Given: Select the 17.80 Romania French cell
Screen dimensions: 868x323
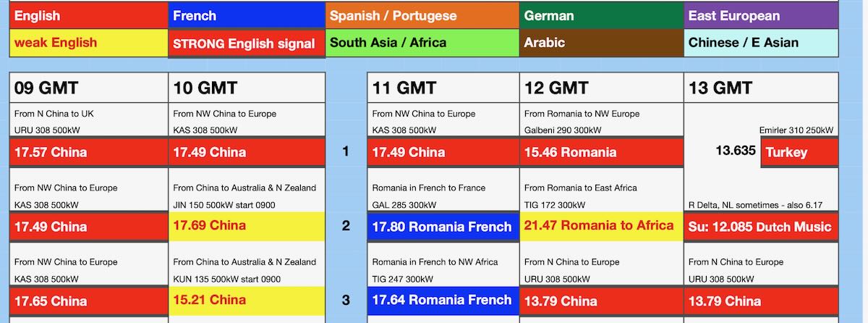Looking at the screenshot, I should [x=443, y=227].
